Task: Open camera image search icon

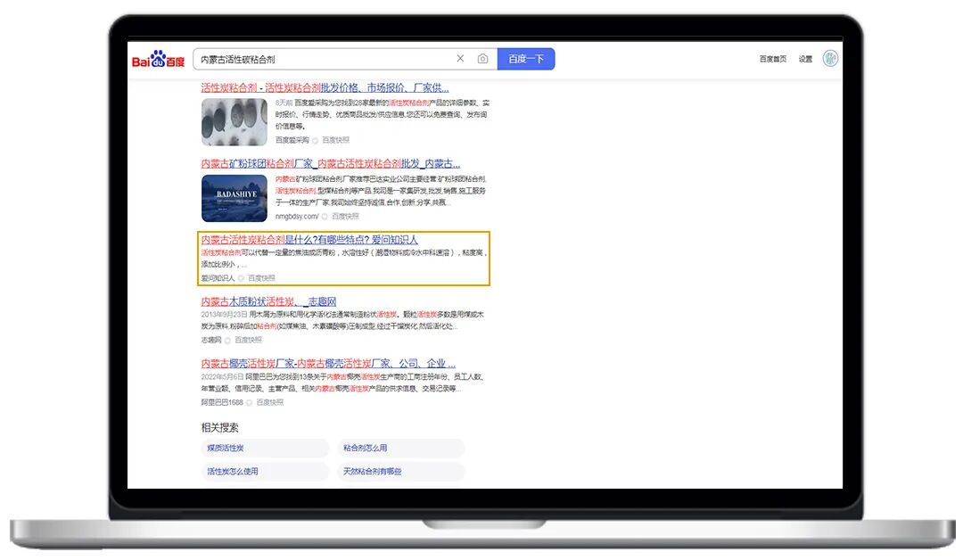Action: pos(482,59)
